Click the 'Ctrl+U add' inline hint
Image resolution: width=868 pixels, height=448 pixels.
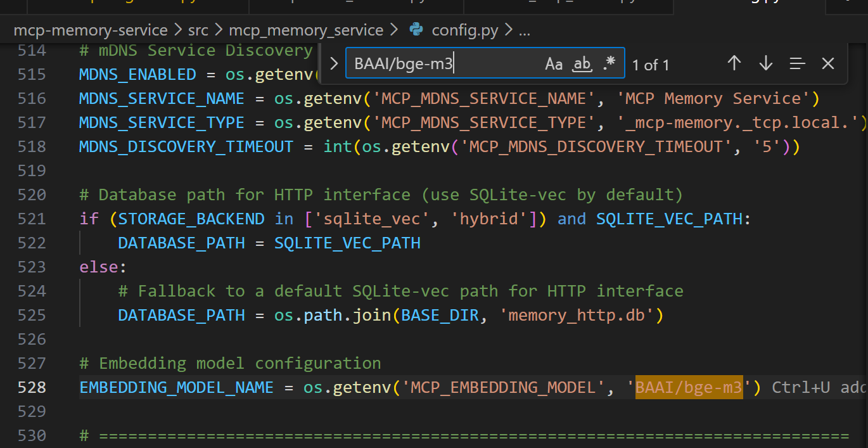coord(819,387)
